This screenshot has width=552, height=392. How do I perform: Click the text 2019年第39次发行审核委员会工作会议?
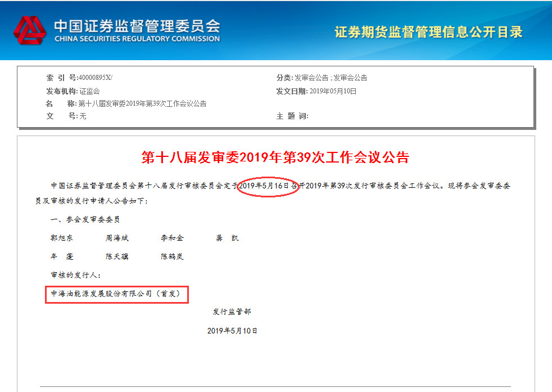pos(373,186)
